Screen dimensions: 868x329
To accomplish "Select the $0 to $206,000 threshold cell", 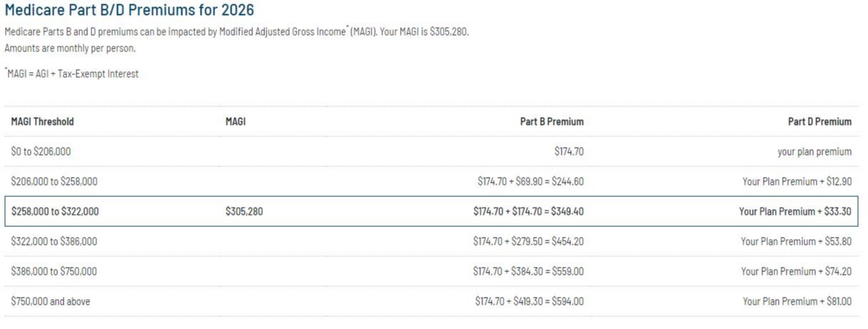I will 41,151.
